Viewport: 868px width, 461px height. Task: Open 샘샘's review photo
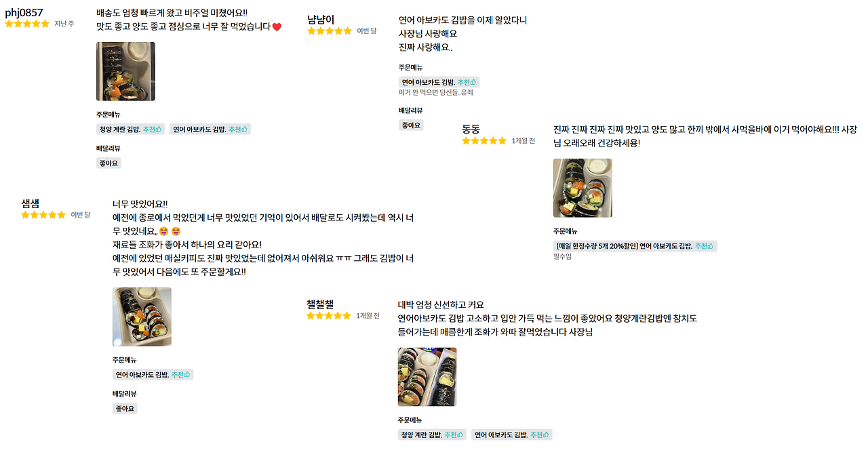142,317
